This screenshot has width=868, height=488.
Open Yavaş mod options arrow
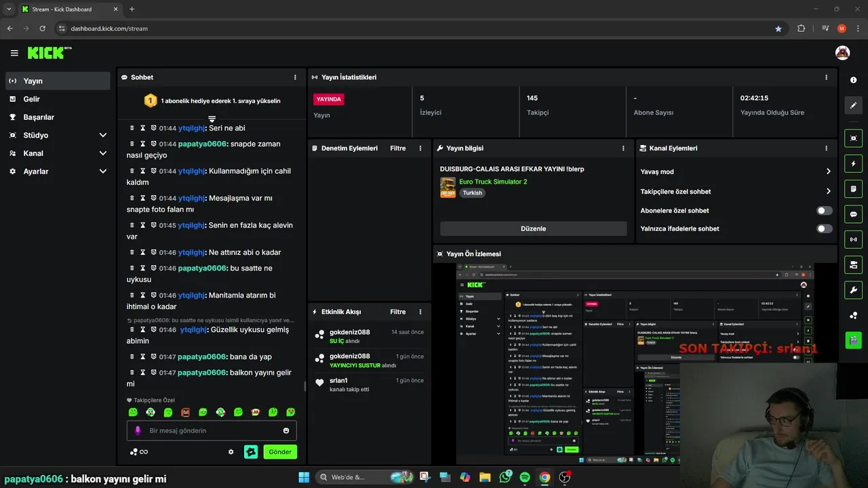tap(828, 171)
